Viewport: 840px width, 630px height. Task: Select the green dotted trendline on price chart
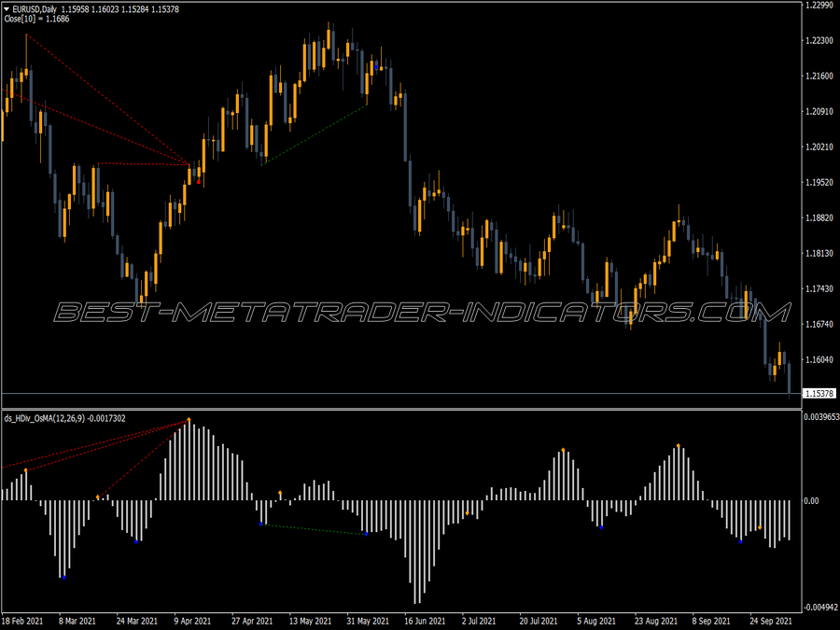pyautogui.click(x=314, y=135)
